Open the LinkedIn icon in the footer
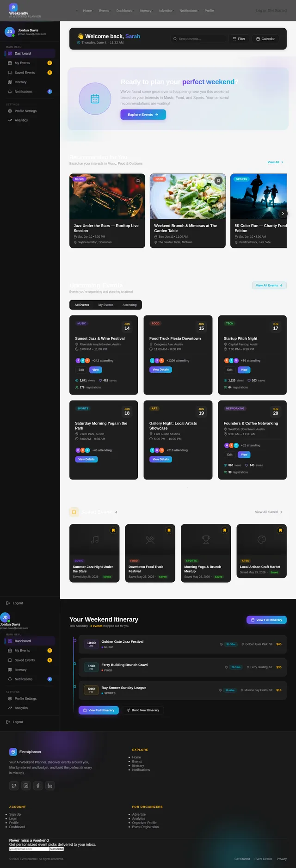Screen dimensions: 296x868 point(50,785)
